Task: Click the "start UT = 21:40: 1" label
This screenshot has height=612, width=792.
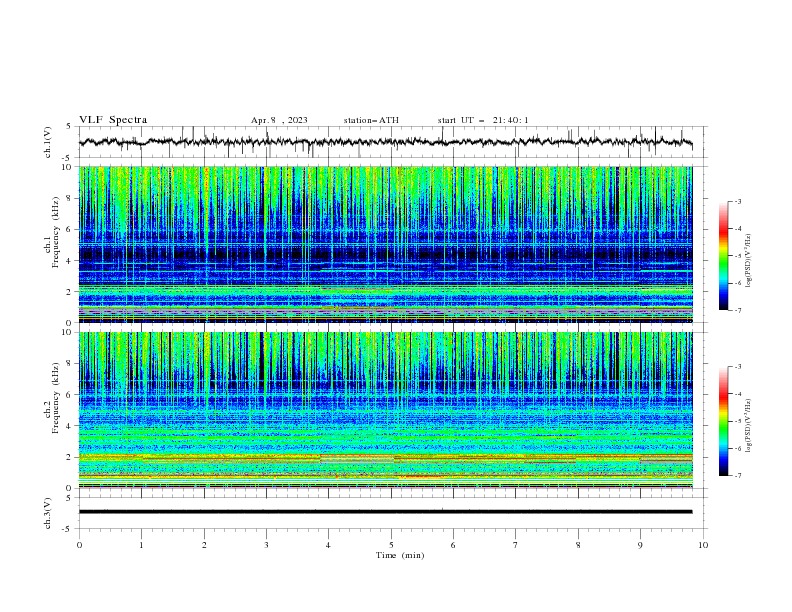Action: pos(482,120)
